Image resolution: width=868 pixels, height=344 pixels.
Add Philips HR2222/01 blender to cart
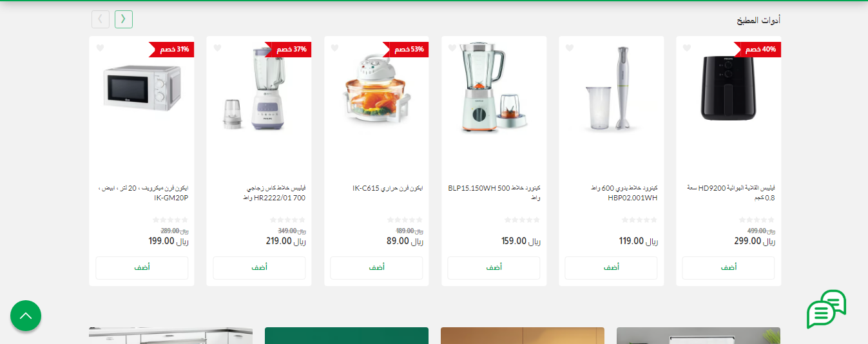259,268
